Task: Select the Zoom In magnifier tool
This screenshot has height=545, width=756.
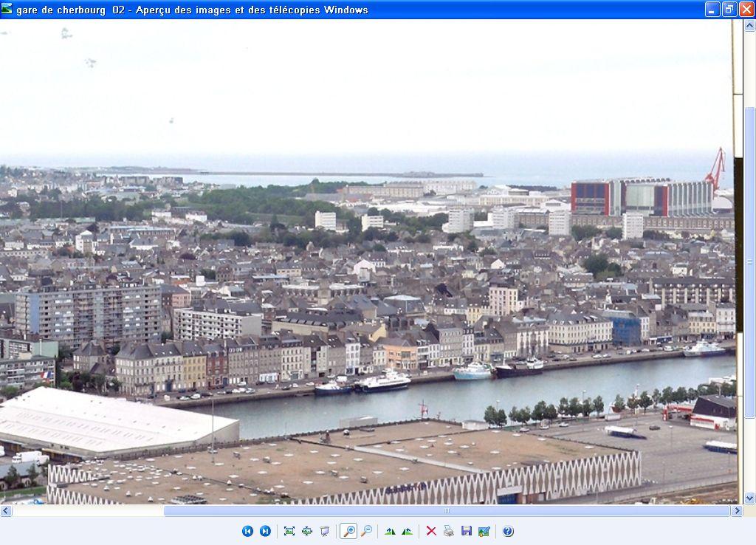Action: point(348,531)
